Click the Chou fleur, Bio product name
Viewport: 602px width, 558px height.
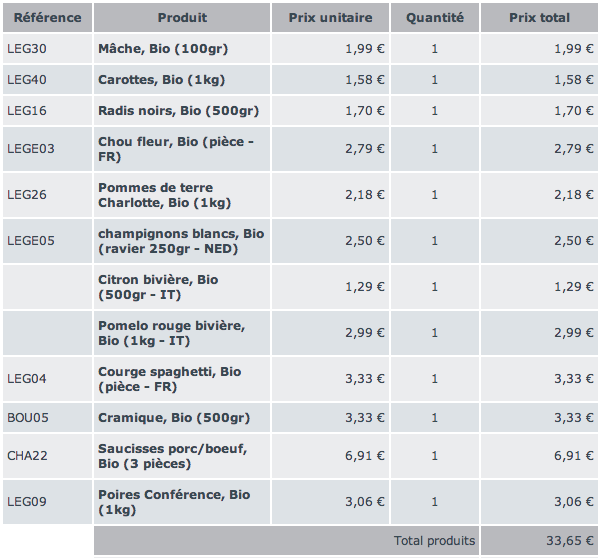(x=175, y=149)
